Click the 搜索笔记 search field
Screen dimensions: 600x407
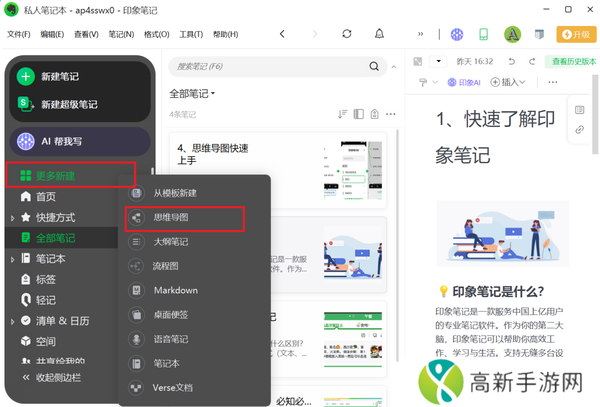[x=277, y=67]
